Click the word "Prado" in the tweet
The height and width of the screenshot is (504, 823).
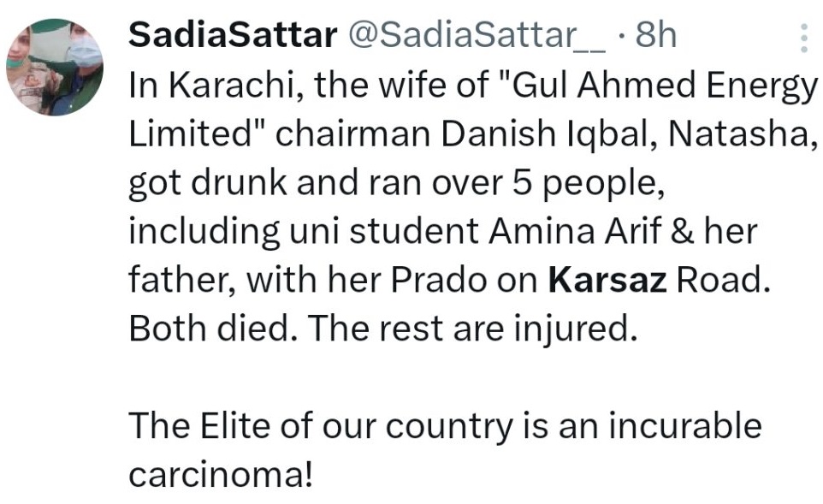[439, 279]
